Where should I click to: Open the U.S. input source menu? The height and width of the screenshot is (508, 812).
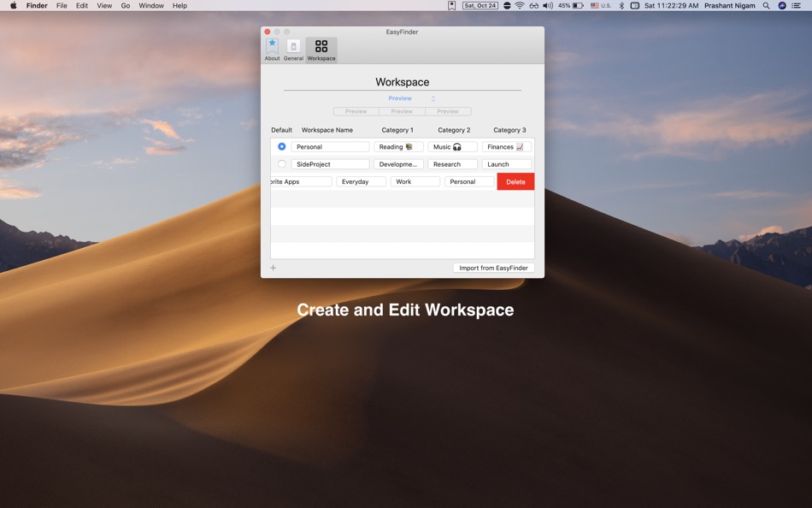[601, 6]
